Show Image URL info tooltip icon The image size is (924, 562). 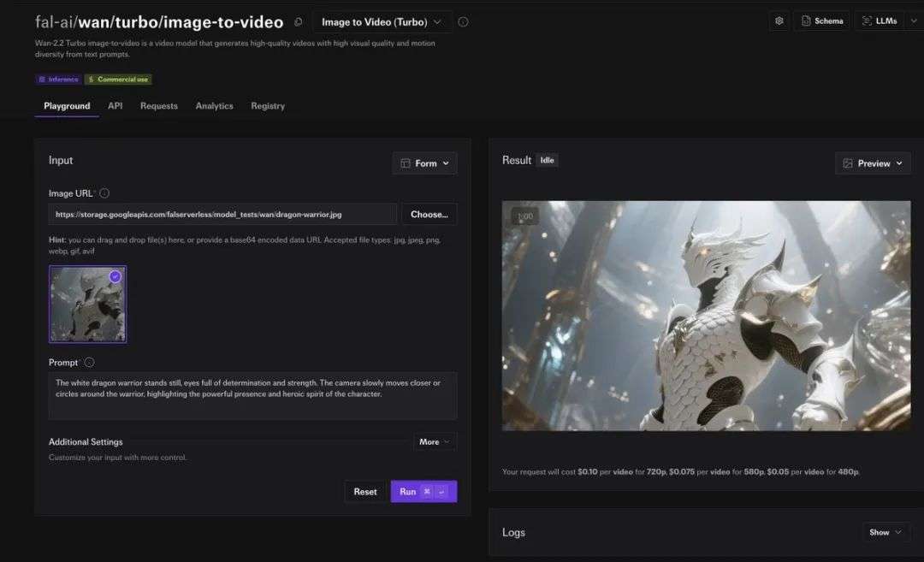[x=104, y=193]
